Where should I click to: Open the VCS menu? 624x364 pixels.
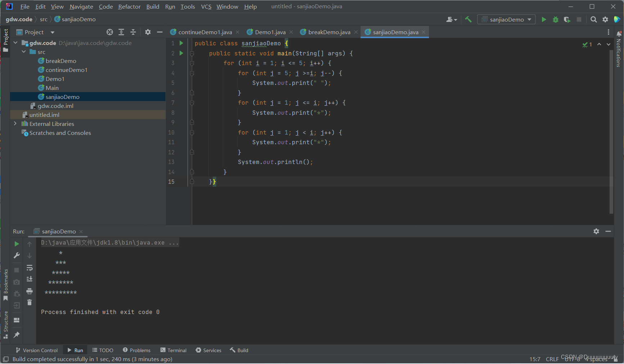click(x=206, y=6)
